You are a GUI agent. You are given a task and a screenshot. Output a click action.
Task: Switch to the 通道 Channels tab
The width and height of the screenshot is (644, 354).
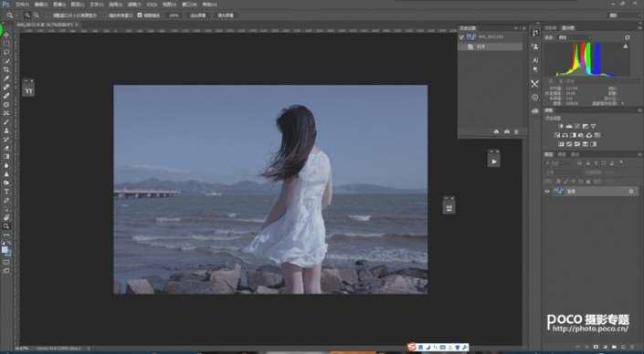tap(563, 154)
